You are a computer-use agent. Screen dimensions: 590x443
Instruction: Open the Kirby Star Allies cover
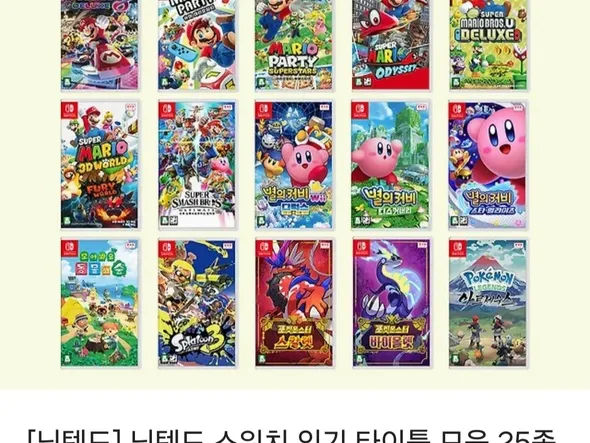488,165
